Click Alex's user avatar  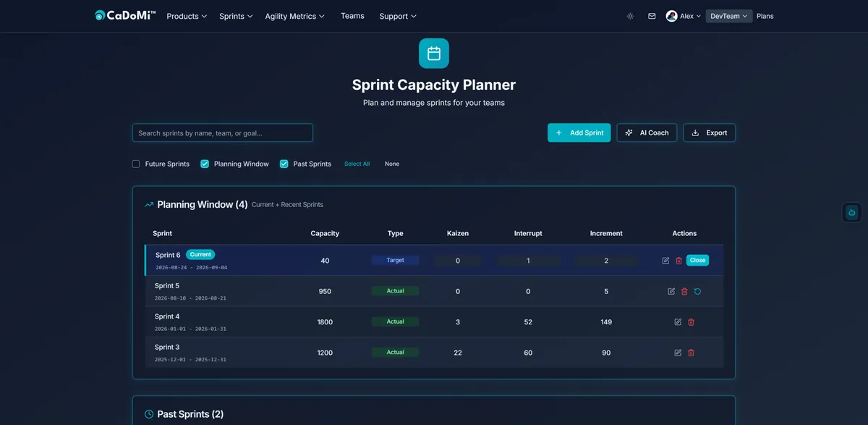[x=672, y=16]
